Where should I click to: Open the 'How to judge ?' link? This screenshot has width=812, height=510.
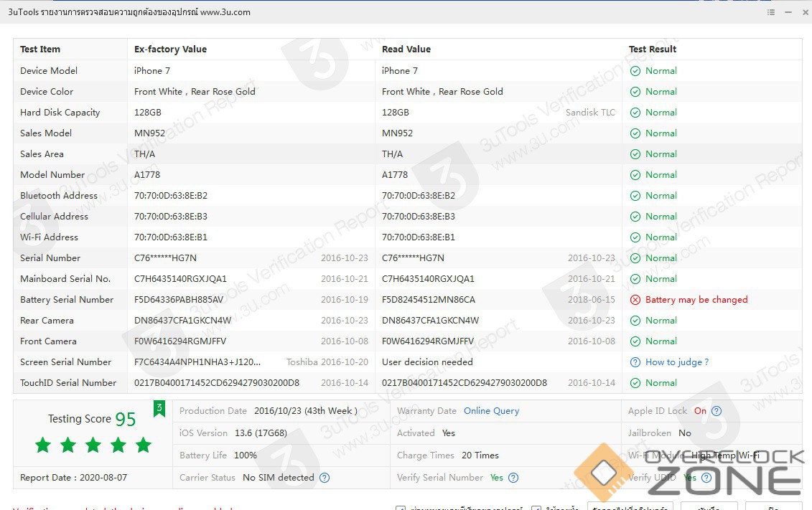676,362
